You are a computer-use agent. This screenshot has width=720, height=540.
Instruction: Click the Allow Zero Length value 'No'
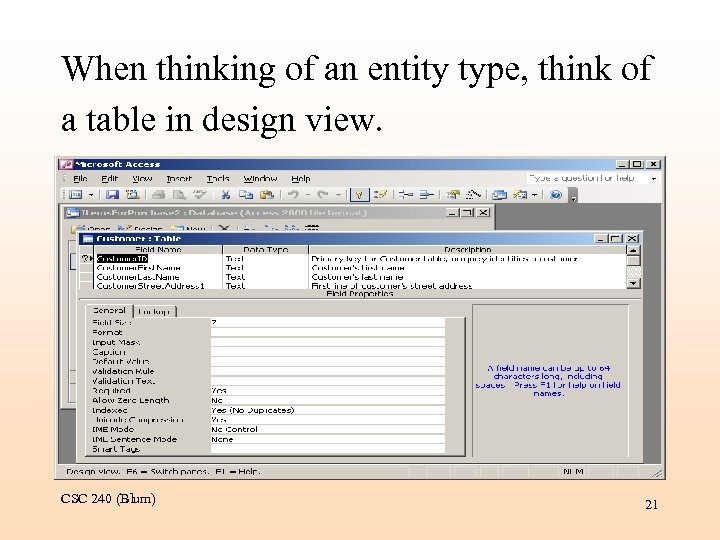pyautogui.click(x=327, y=400)
